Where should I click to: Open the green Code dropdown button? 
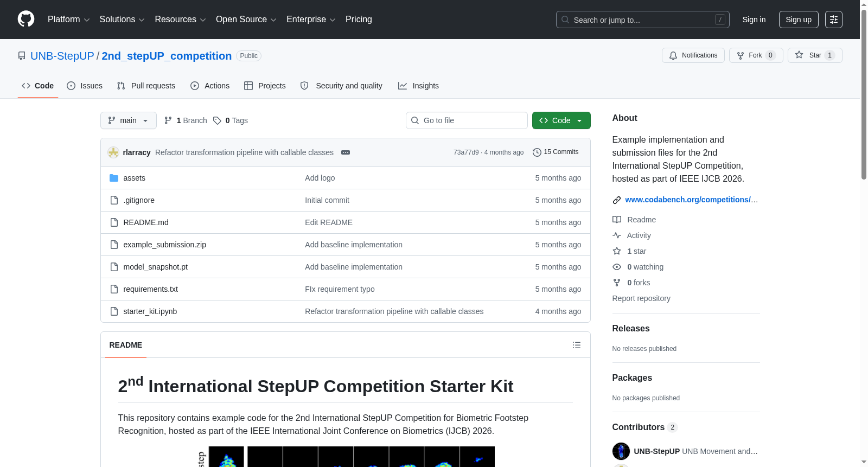(561, 120)
